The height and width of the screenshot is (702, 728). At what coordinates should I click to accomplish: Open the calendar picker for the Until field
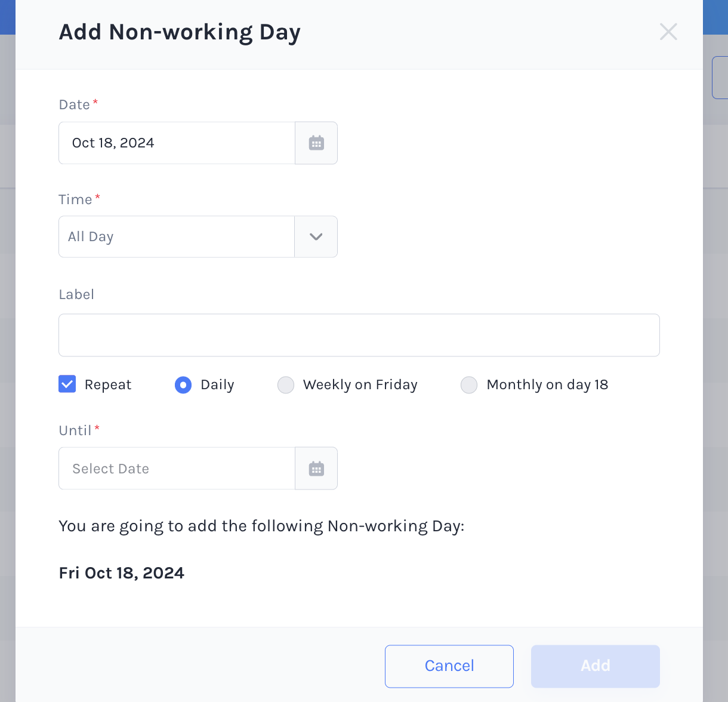click(x=316, y=468)
